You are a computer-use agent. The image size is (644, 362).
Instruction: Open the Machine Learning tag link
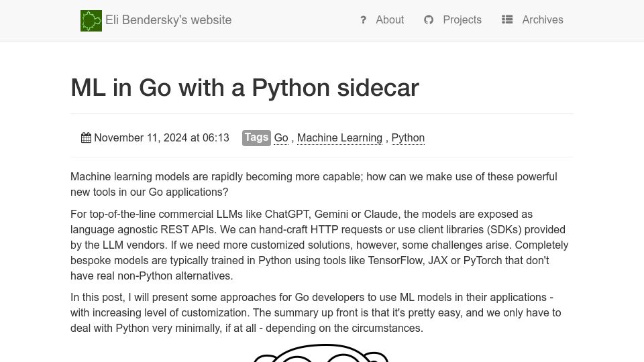click(339, 138)
